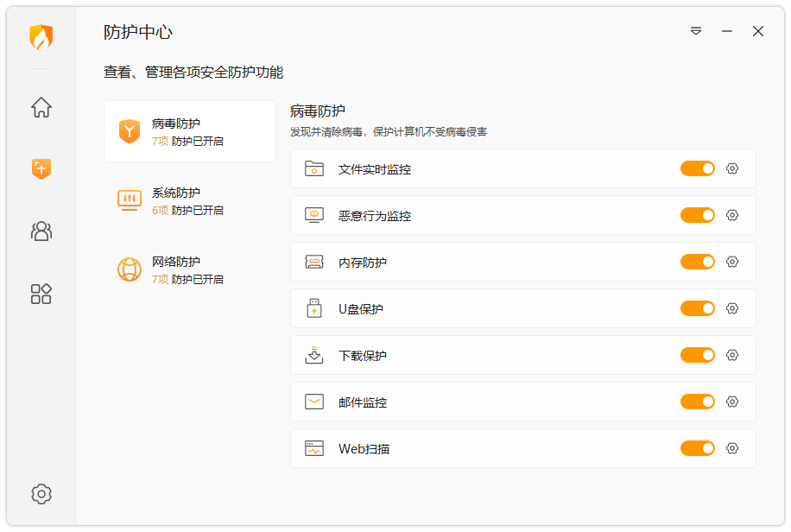Open the Home page from the sidebar
791x532 pixels.
(x=41, y=107)
